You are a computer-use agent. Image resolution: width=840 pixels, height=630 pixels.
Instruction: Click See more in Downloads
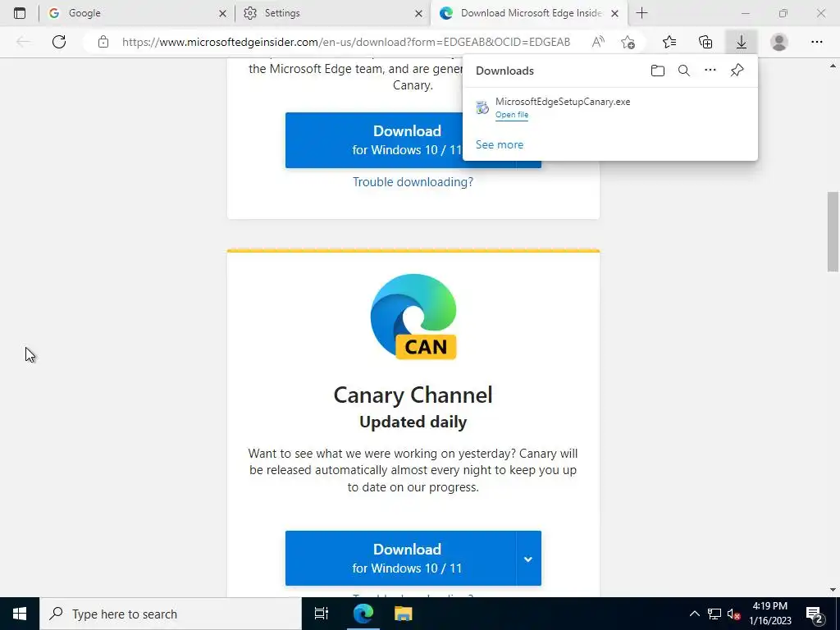click(x=500, y=144)
